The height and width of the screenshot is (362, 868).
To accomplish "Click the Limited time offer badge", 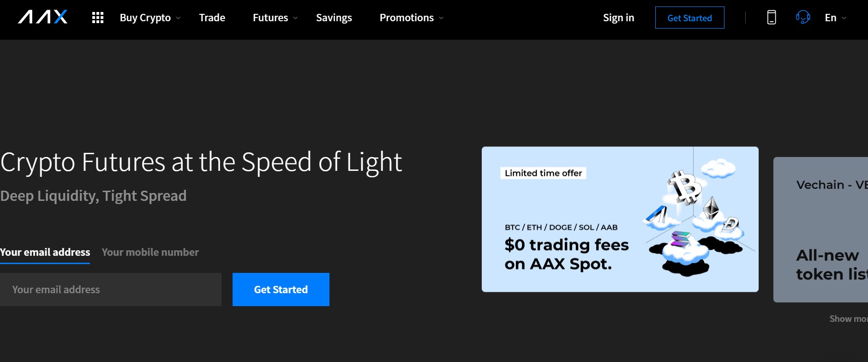I will pyautogui.click(x=543, y=173).
